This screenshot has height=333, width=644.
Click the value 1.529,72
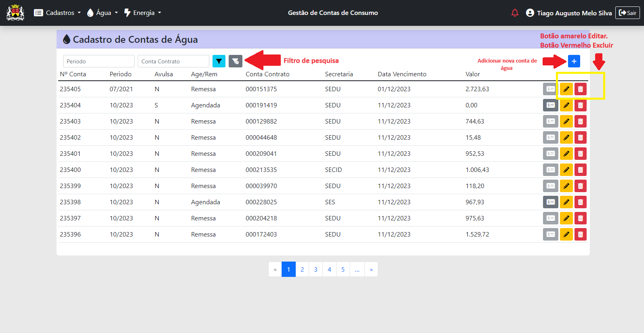pos(477,234)
